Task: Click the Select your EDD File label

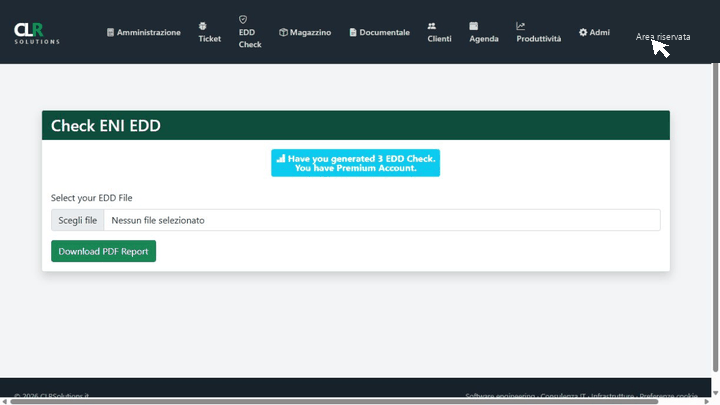Action: click(x=91, y=198)
